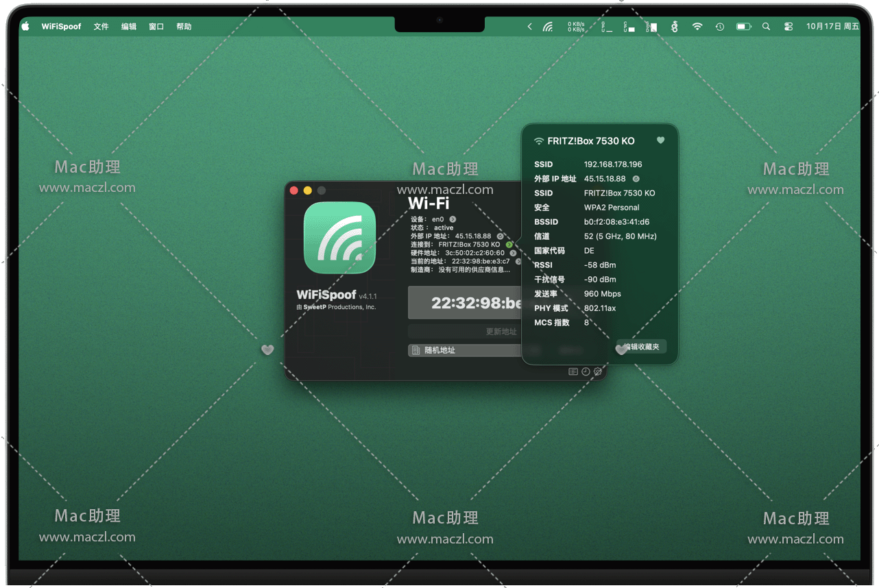
Task: Open the timer clock icon at window bottom
Action: point(586,371)
